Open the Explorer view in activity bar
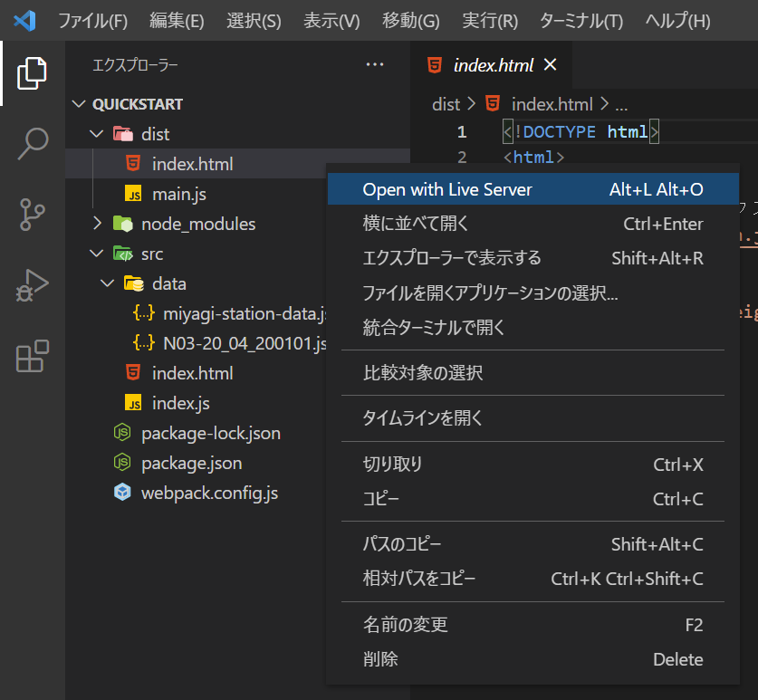Screen dimensions: 758x700 point(32,73)
